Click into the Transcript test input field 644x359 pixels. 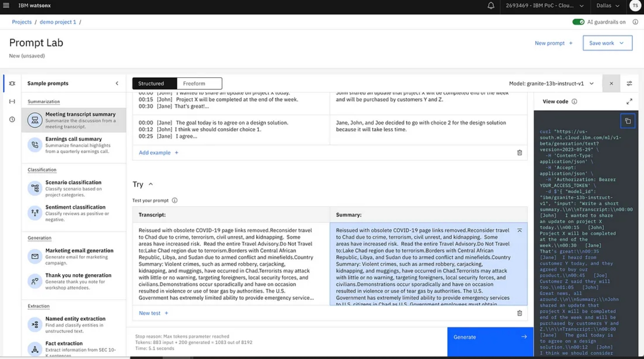pos(231,264)
